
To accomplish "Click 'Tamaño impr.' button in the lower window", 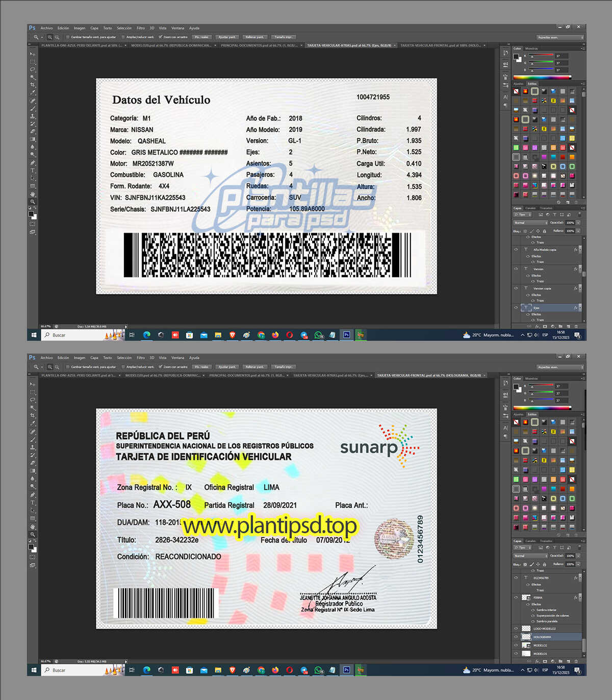I will click(284, 367).
